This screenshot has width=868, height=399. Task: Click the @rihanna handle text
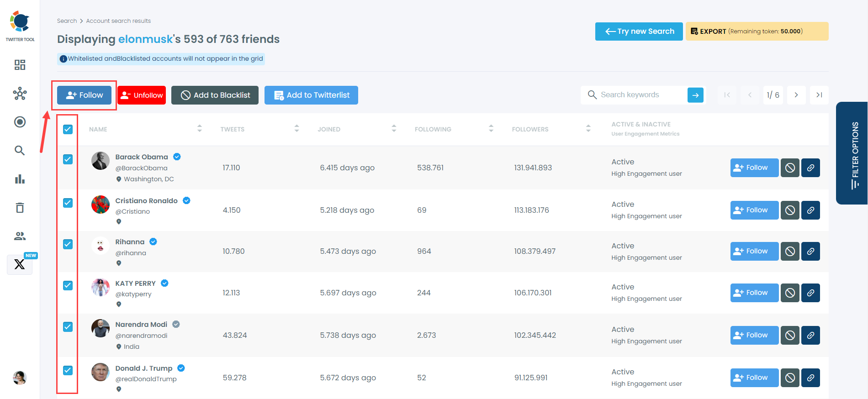point(131,253)
